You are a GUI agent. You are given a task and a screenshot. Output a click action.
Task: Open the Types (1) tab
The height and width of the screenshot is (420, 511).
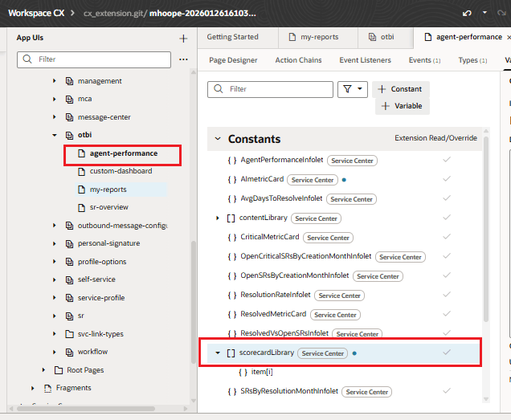473,60
